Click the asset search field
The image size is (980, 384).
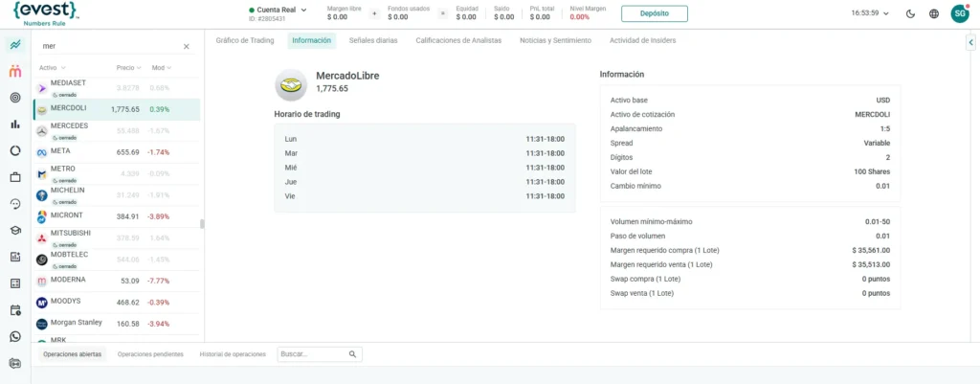(x=109, y=46)
